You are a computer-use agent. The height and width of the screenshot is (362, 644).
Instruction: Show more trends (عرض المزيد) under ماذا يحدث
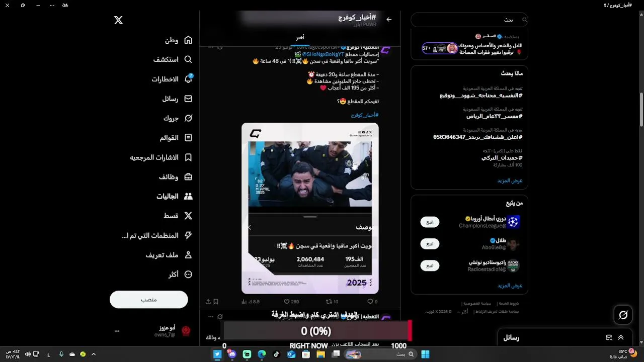click(510, 180)
